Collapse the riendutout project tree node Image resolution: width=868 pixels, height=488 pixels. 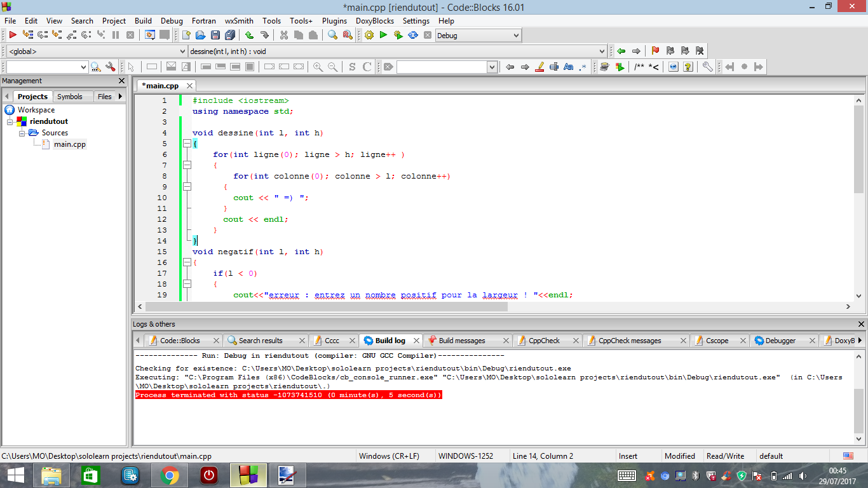pos(10,121)
